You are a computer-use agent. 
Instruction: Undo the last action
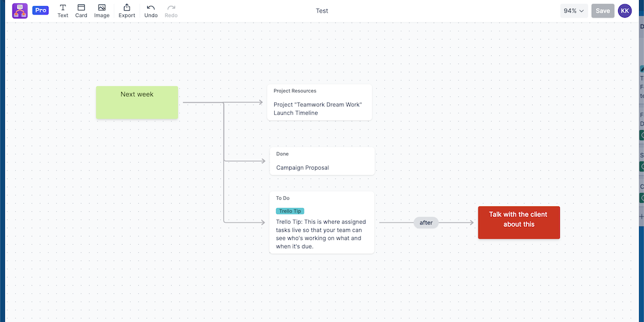point(151,11)
